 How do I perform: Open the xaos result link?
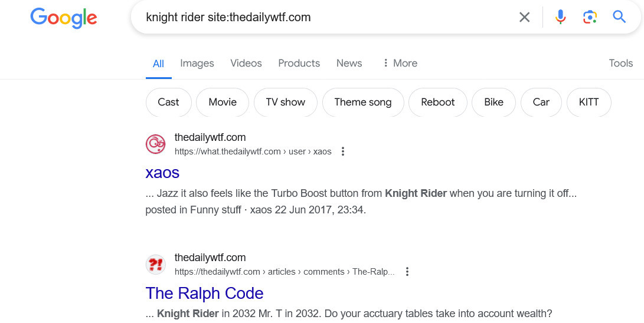[x=162, y=173]
